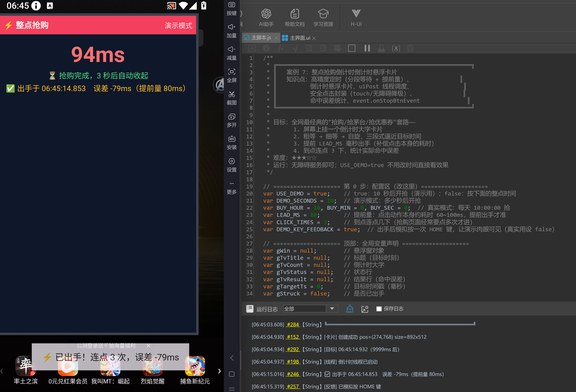Pause the running script
Viewport: 576px width, 392px height.
click(x=367, y=48)
